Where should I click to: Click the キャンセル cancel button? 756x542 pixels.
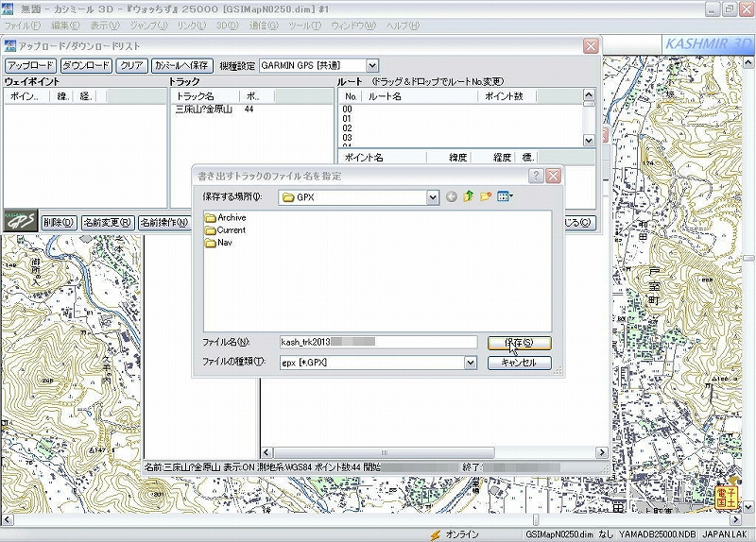point(519,363)
